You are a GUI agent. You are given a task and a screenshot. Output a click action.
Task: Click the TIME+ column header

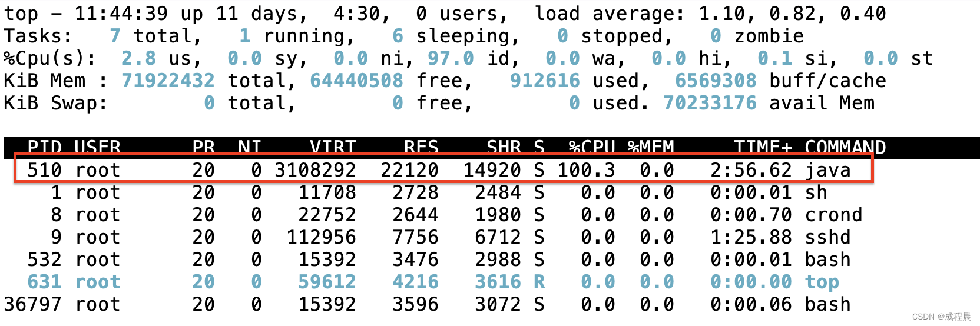click(763, 147)
